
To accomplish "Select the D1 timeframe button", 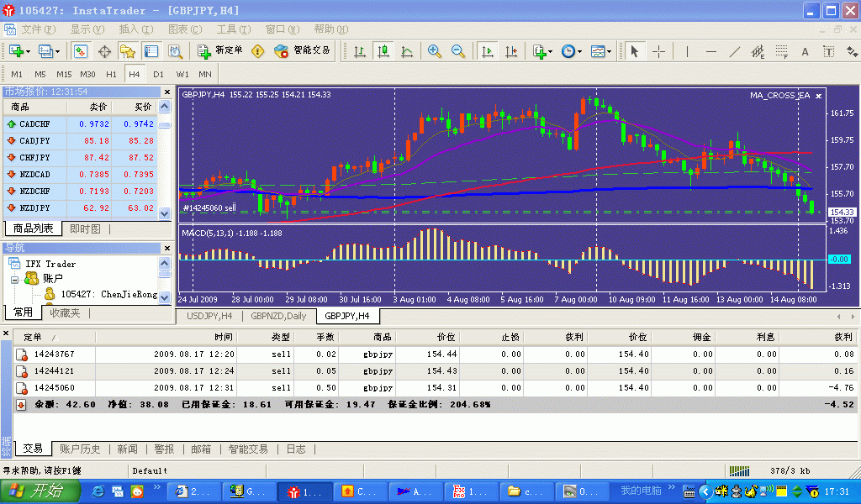I will click(158, 74).
